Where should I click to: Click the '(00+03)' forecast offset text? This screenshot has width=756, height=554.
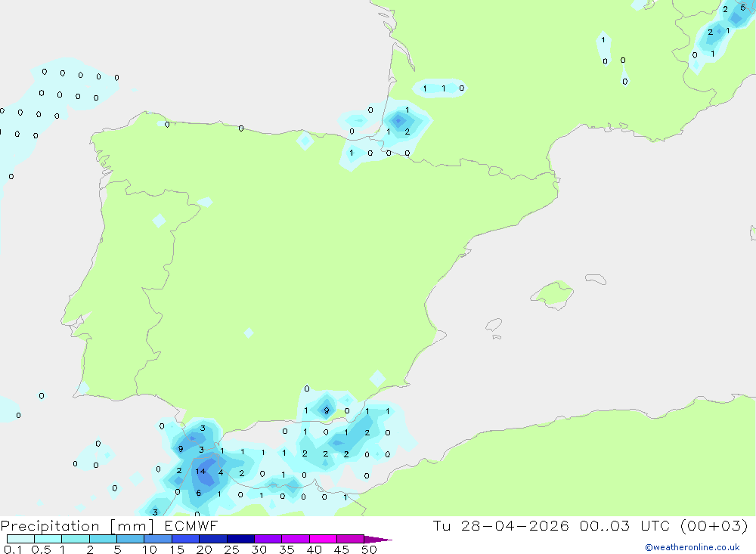tap(714, 525)
